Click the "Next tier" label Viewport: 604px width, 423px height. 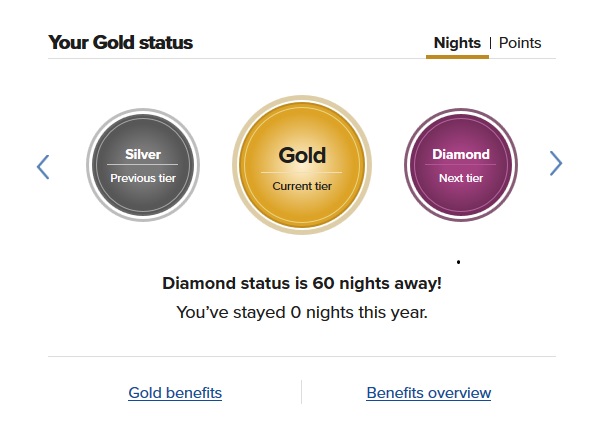[461, 178]
